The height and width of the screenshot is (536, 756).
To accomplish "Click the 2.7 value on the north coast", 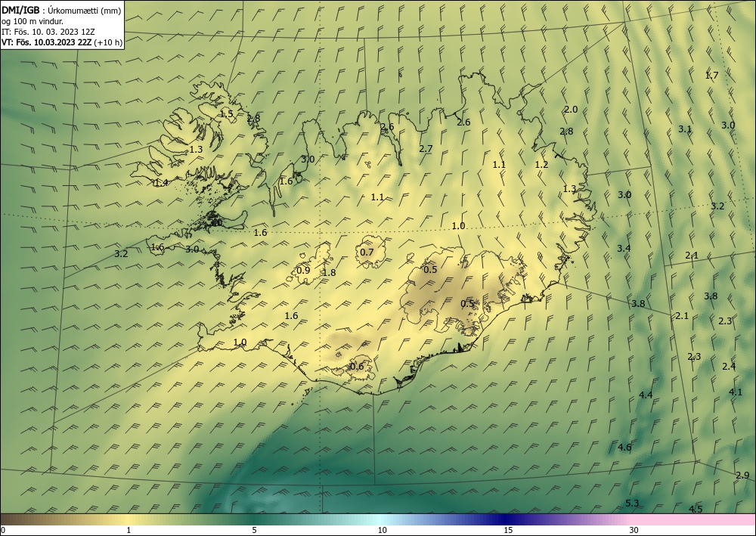I will click(426, 148).
